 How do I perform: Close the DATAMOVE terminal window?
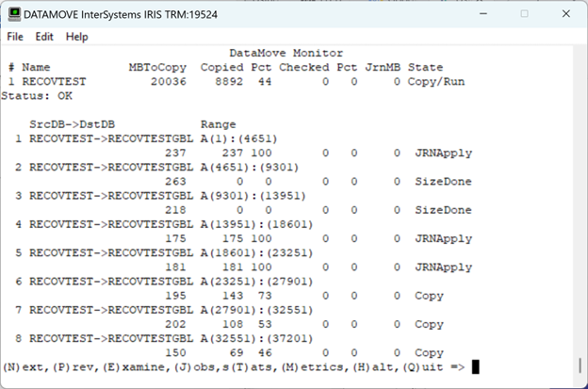point(566,14)
